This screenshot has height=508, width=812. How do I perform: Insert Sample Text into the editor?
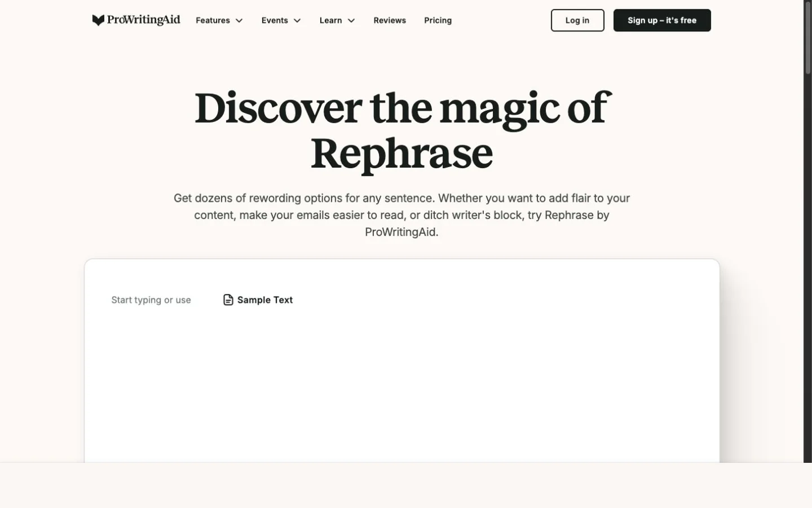[258, 300]
